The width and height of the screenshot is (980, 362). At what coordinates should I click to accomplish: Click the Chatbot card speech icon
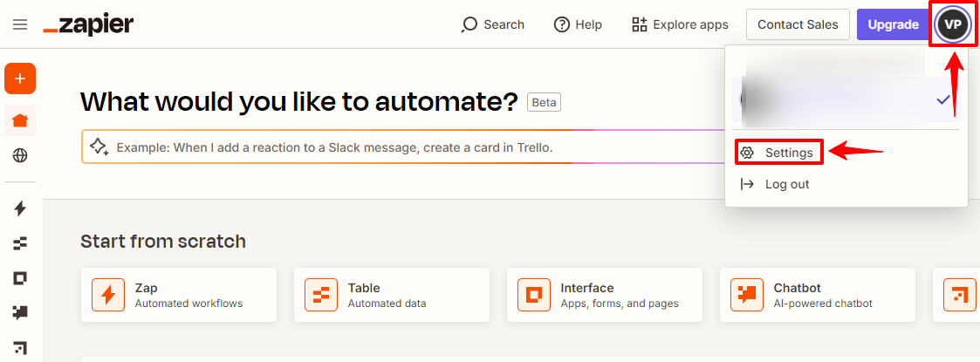(747, 295)
